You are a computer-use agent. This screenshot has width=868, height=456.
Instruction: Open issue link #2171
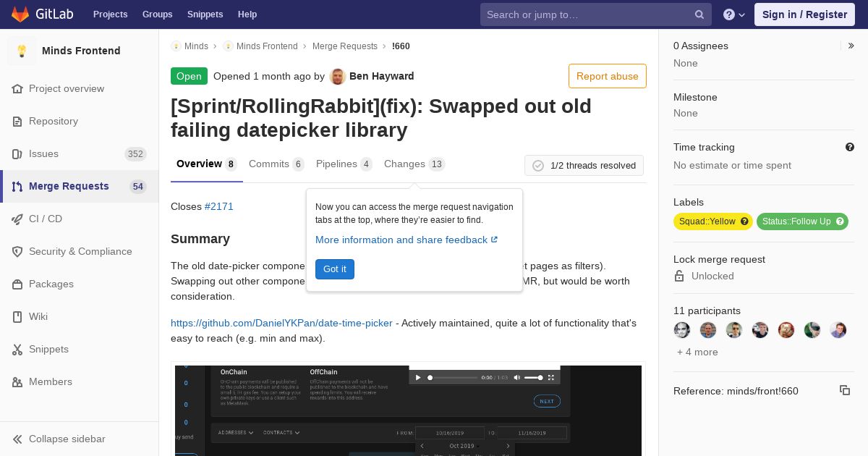pyautogui.click(x=219, y=206)
